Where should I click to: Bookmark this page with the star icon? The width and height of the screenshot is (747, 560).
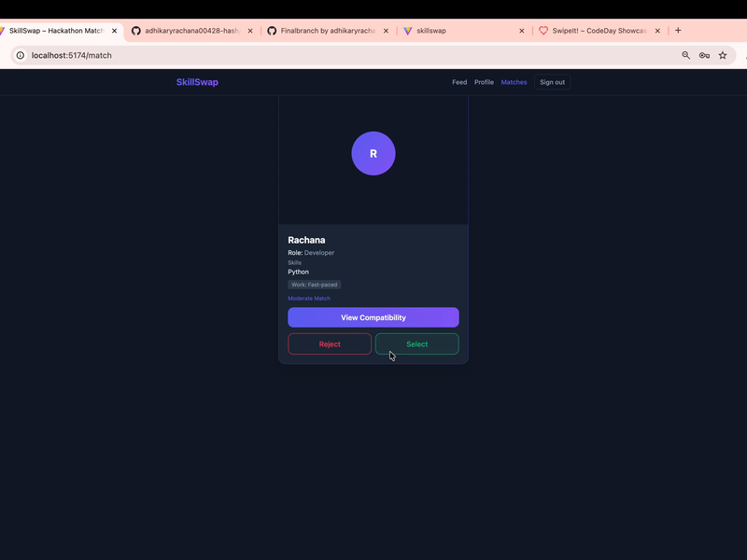coord(723,55)
